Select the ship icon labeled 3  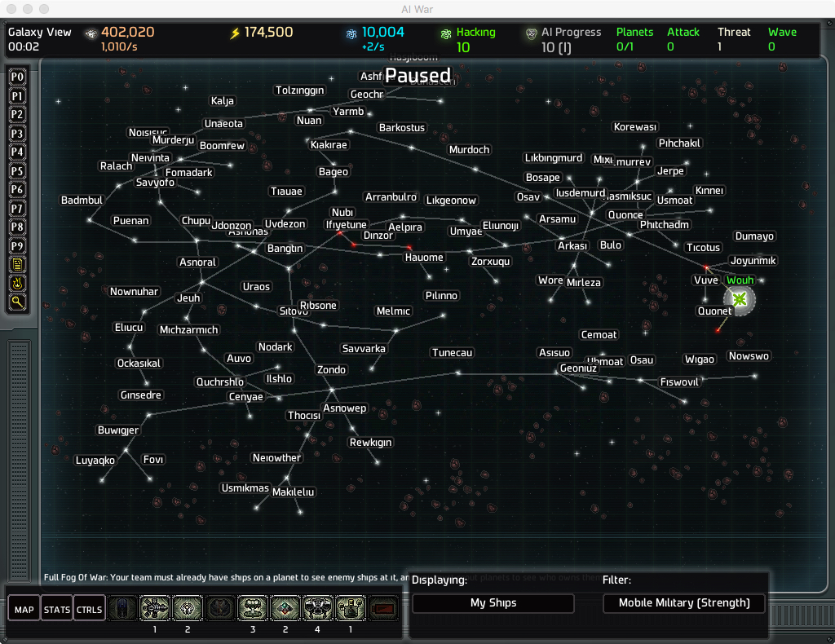(253, 608)
